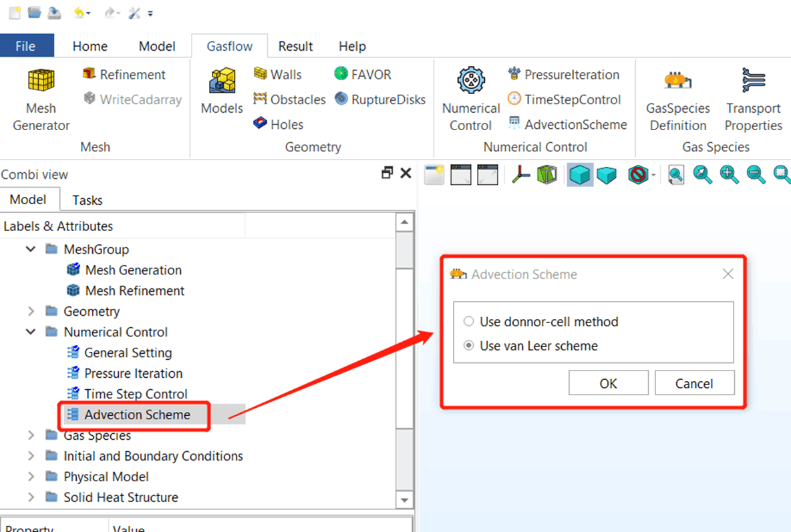
Task: Click the yellow undo arrow icon
Action: pyautogui.click(x=79, y=13)
